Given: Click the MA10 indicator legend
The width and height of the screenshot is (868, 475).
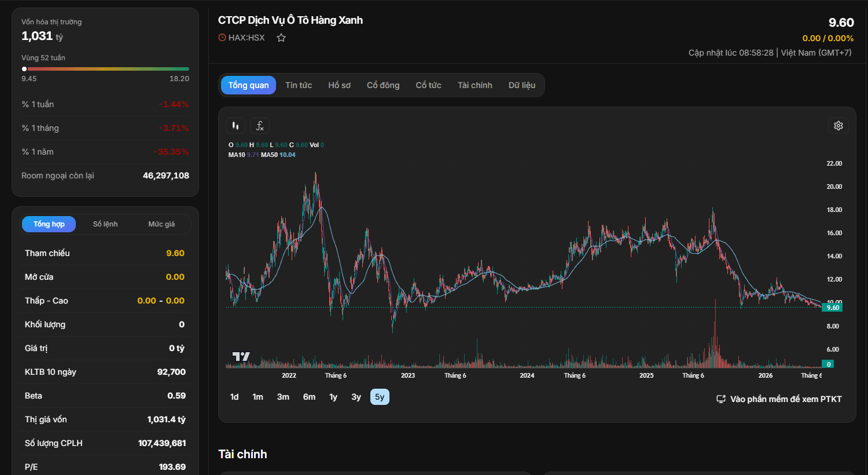Looking at the screenshot, I should 243,155.
